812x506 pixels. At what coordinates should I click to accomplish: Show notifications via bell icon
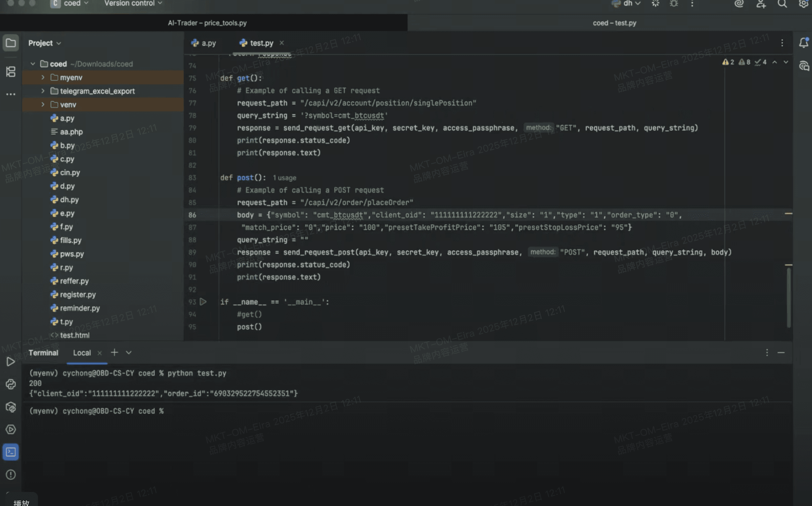click(804, 43)
